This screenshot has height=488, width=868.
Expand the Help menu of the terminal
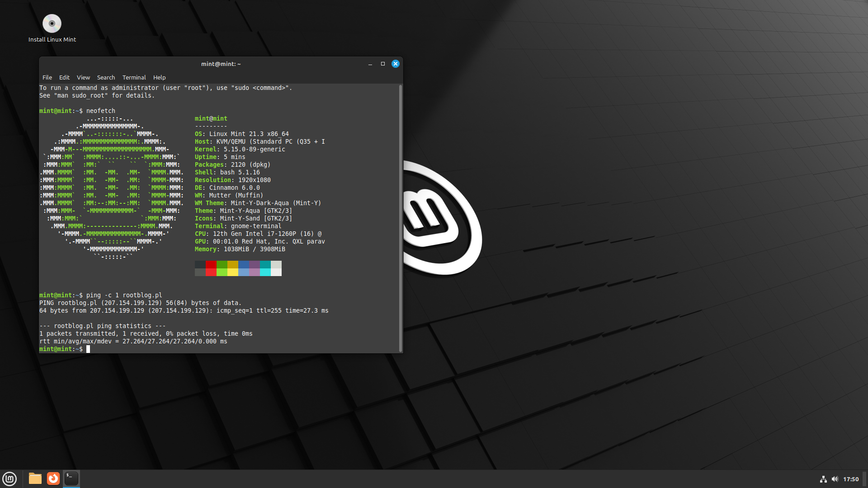tap(159, 77)
